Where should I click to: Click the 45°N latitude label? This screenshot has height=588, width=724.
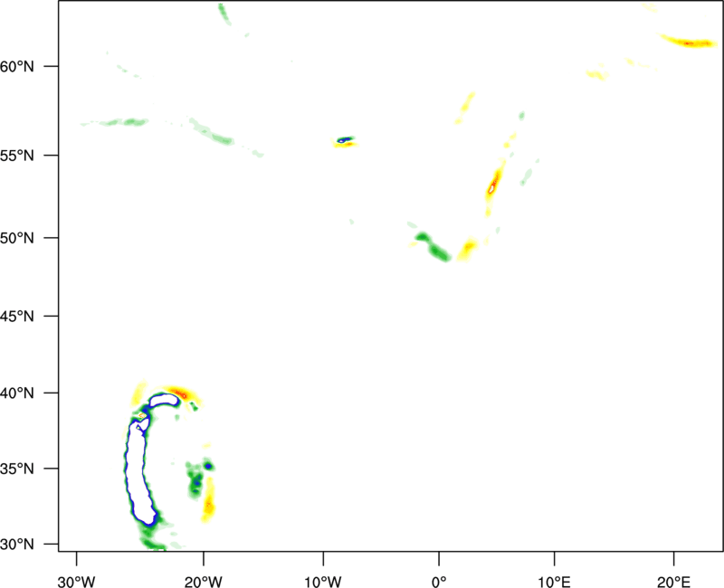(17, 317)
